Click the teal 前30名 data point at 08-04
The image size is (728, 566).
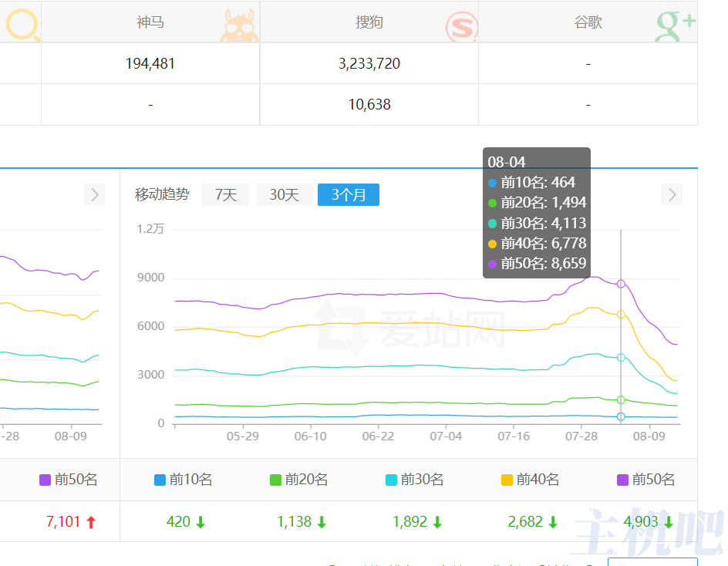coord(621,358)
